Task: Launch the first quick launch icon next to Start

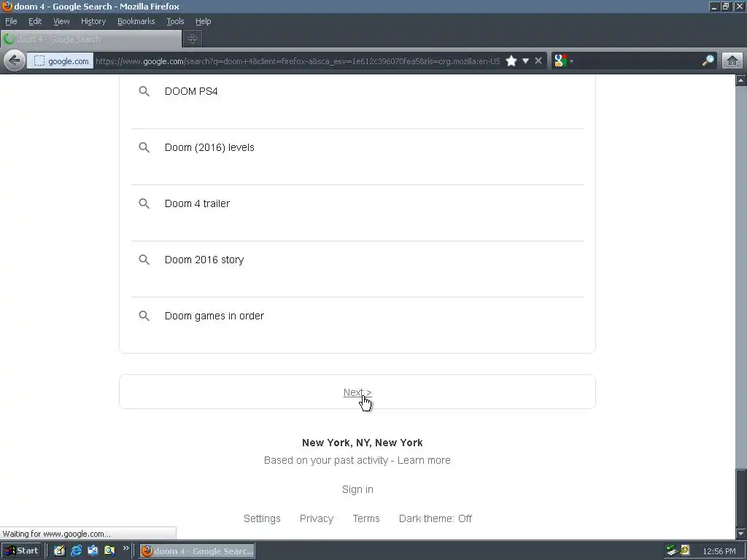Action: (x=59, y=551)
